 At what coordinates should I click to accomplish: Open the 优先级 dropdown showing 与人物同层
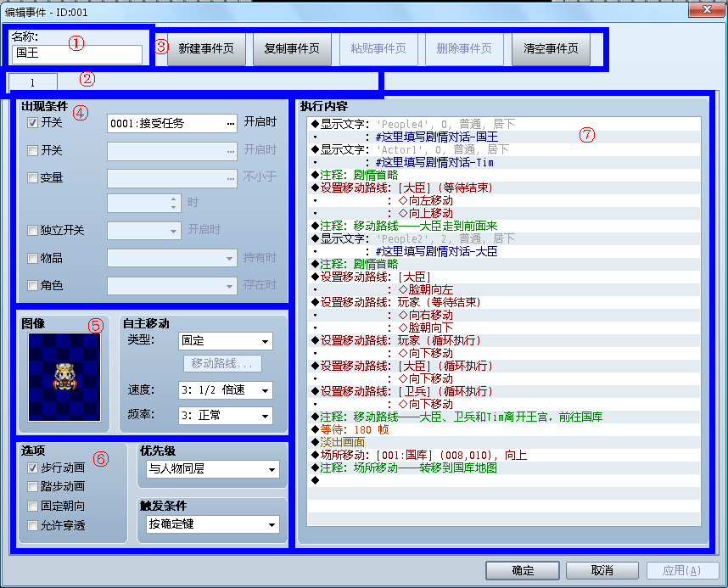point(213,469)
